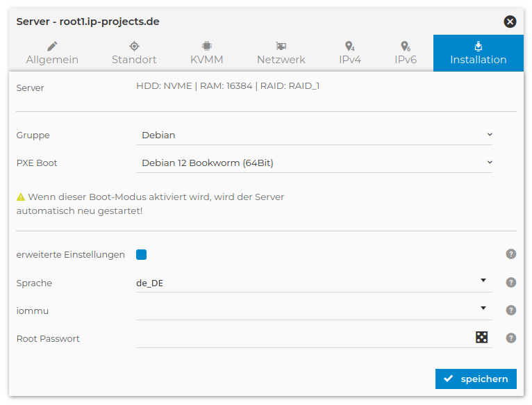This screenshot has width=532, height=405.
Task: Open the Gruppe dropdown showing Debian
Action: (314, 135)
